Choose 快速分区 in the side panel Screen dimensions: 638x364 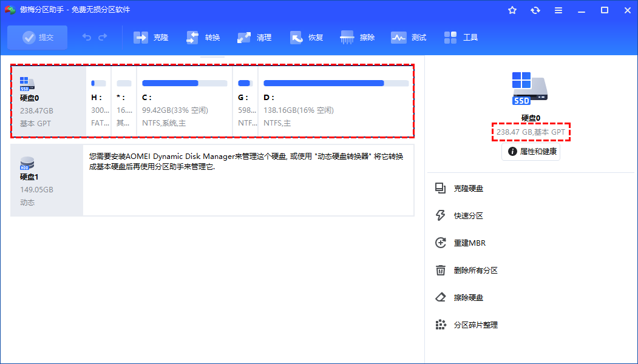coord(468,216)
